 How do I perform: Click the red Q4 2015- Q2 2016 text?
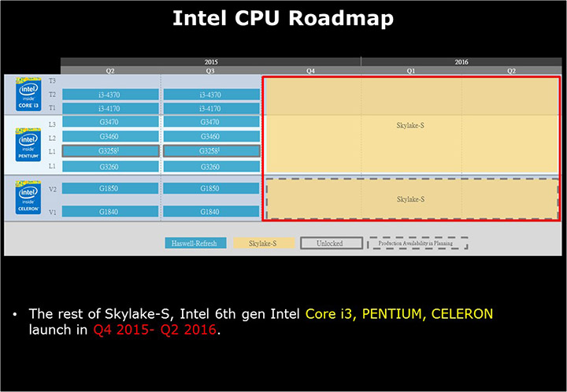point(155,330)
